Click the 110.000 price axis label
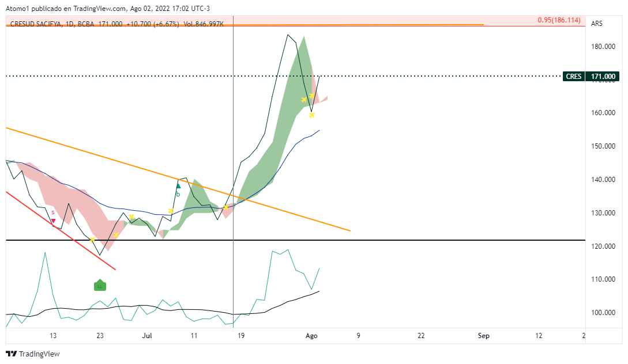This screenshot has height=364, width=628. tap(603, 279)
